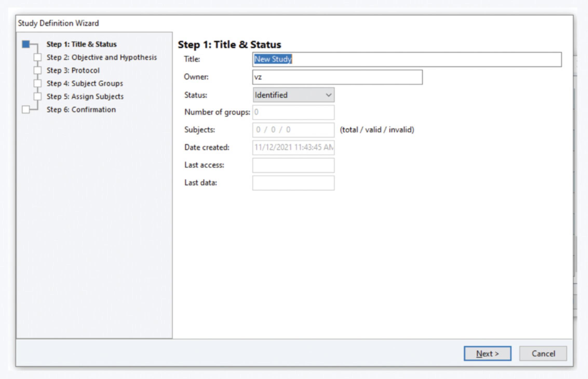The height and width of the screenshot is (379, 588).
Task: Click the Step 5 marker box
Action: pos(38,96)
